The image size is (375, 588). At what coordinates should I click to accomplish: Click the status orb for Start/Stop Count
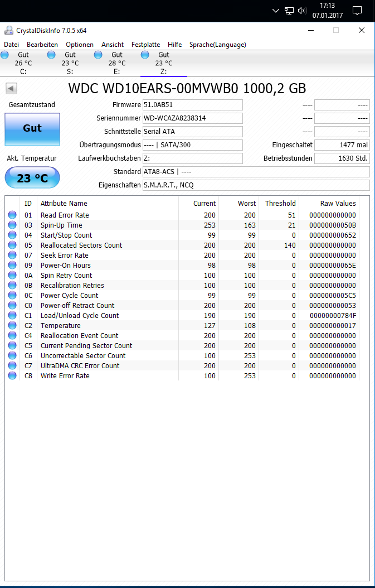(12, 235)
